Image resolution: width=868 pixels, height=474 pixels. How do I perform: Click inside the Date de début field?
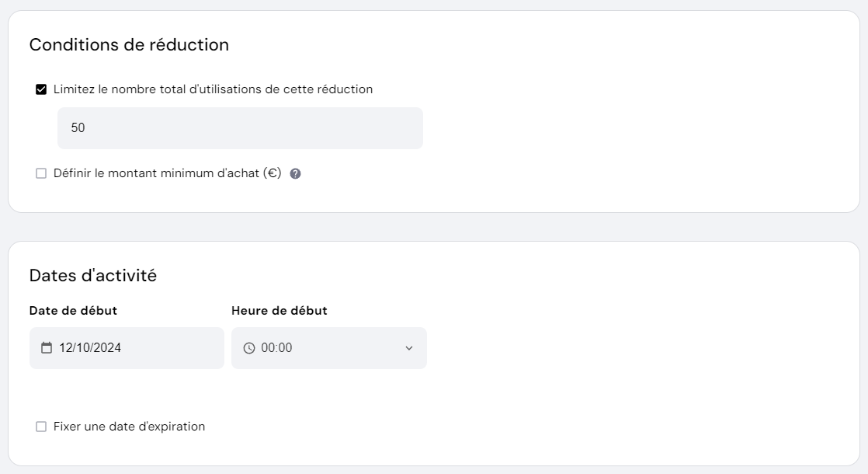[x=127, y=348]
